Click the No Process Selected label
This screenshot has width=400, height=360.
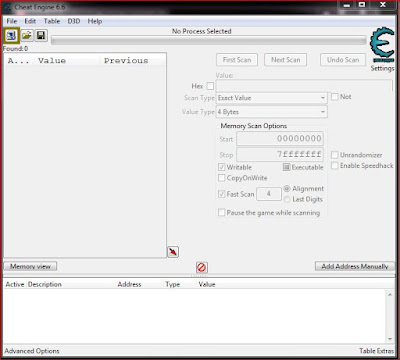pos(202,31)
